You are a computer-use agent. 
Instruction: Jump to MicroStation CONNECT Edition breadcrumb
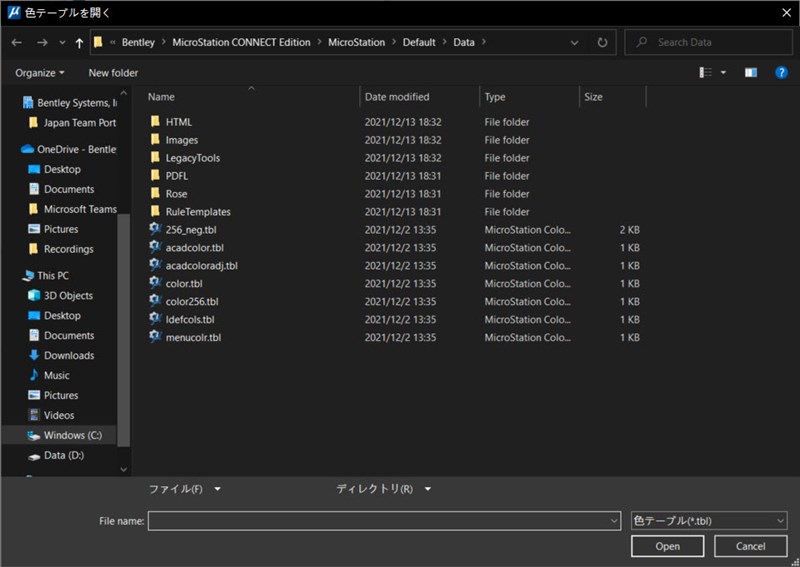pyautogui.click(x=241, y=42)
